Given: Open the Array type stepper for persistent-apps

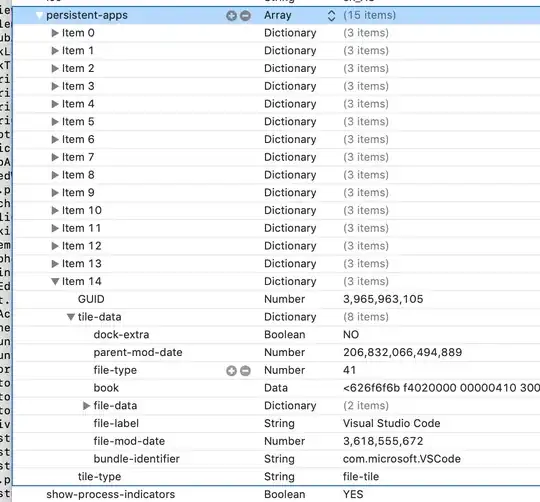Looking at the screenshot, I should [331, 15].
